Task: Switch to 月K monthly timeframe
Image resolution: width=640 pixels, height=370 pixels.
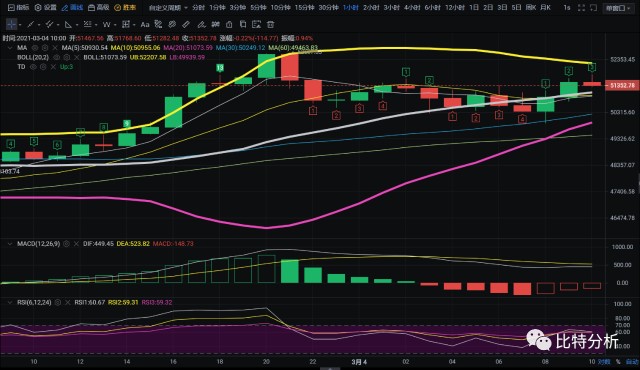Action: (545, 8)
